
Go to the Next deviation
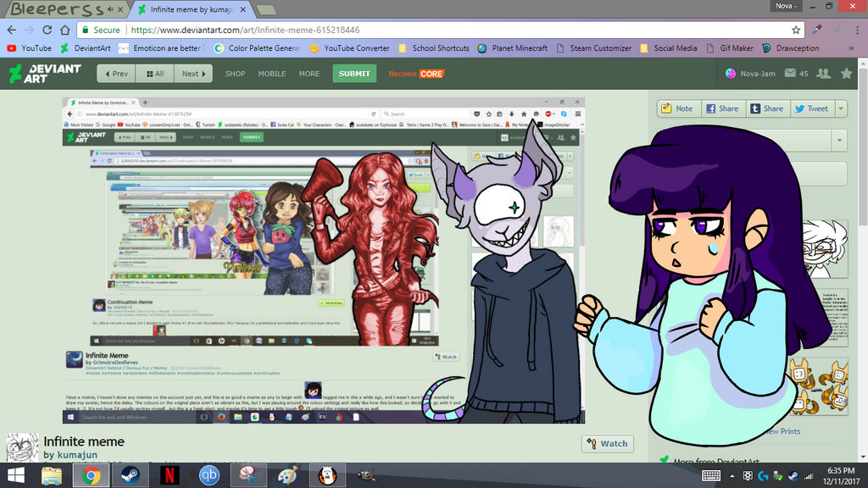pos(193,74)
